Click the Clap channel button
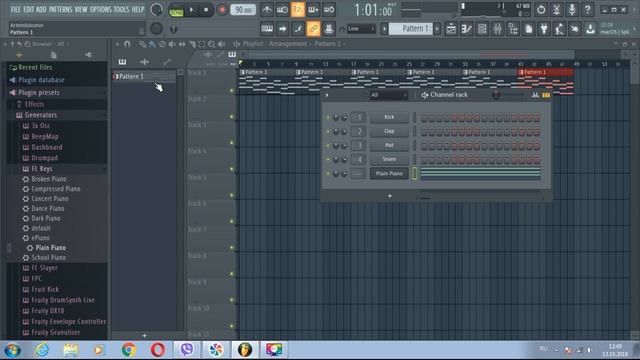 (389, 131)
